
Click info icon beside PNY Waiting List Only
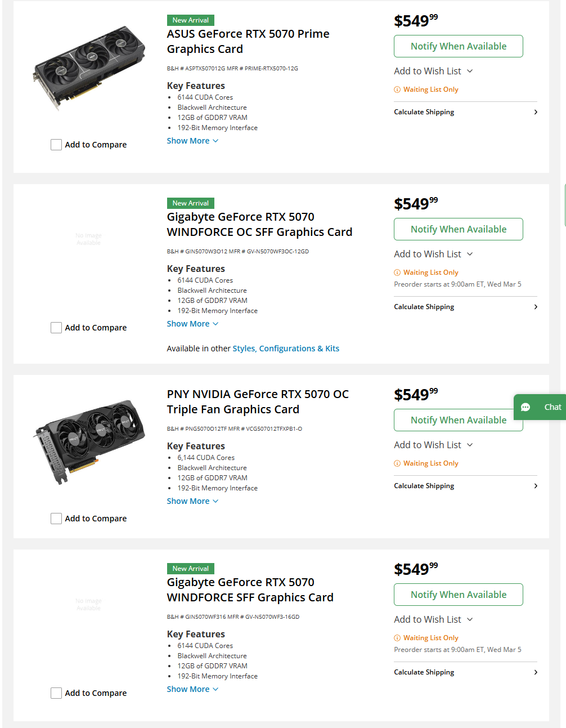tap(397, 463)
